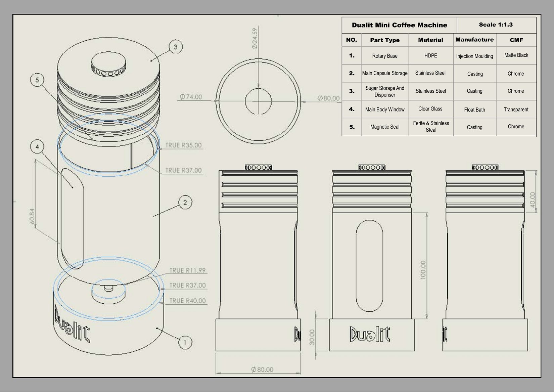Screen dimensions: 554x392
Task: Select balloon number 3 near the lid
Action: coord(176,47)
